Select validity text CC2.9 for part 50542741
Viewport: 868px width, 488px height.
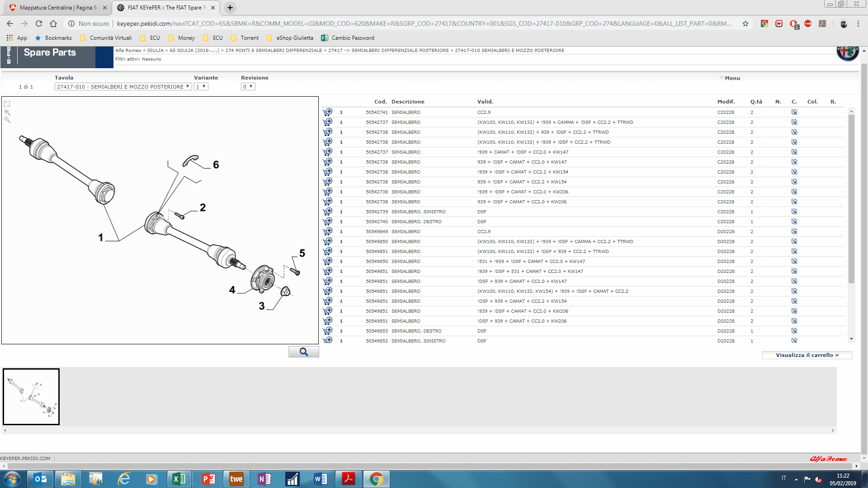pyautogui.click(x=484, y=113)
